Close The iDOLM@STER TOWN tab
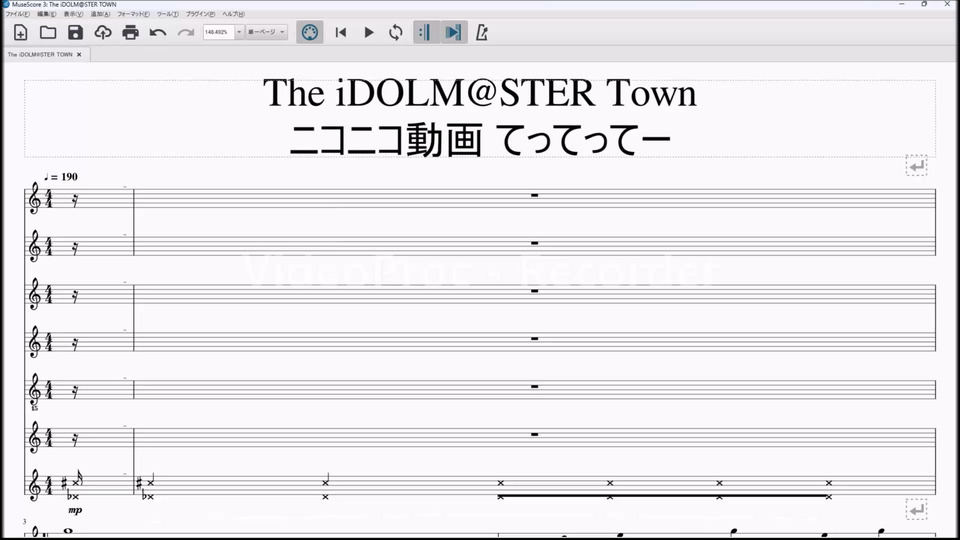Viewport: 960px width, 540px height. [79, 54]
